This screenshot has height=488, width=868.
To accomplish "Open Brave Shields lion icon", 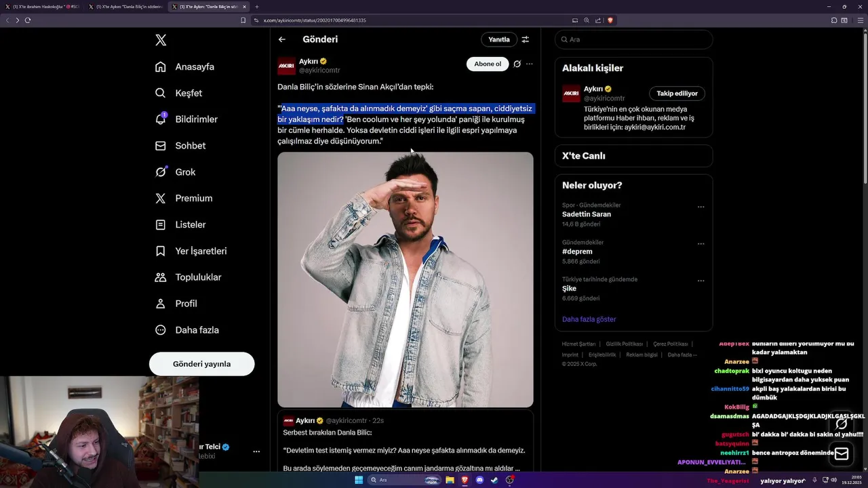I will [x=610, y=20].
